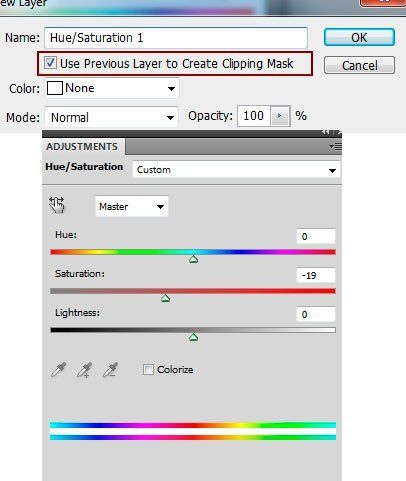406x481 pixels.
Task: Click the Opacity slider arrow button
Action: coord(280,116)
